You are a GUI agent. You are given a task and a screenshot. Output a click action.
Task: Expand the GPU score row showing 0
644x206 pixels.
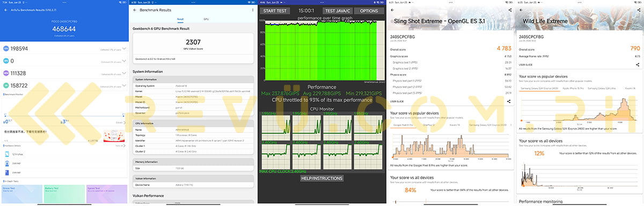pyautogui.click(x=64, y=61)
